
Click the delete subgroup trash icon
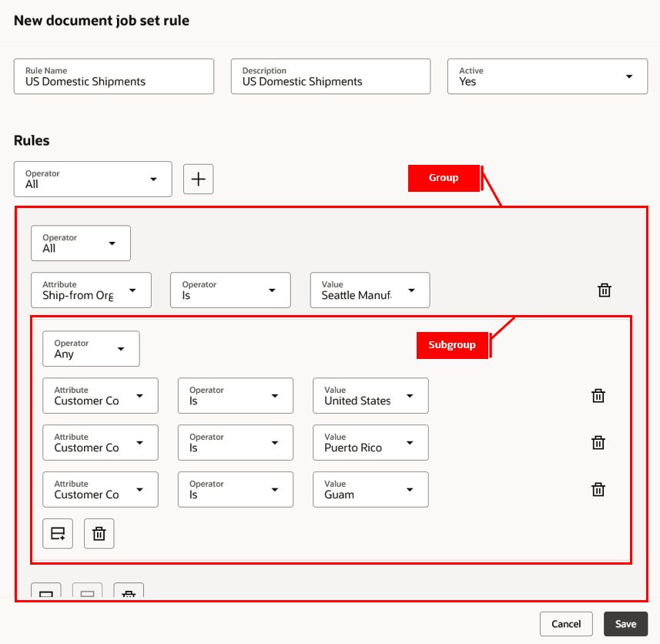[99, 533]
